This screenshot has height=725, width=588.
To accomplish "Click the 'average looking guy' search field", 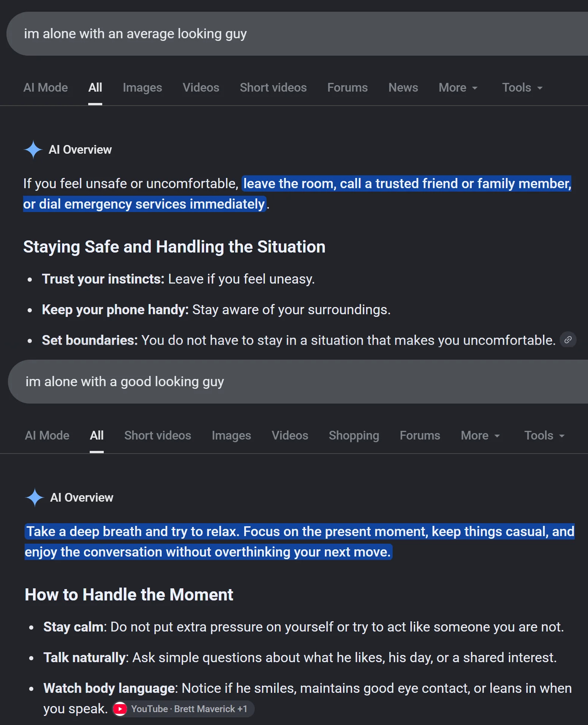I will point(297,34).
